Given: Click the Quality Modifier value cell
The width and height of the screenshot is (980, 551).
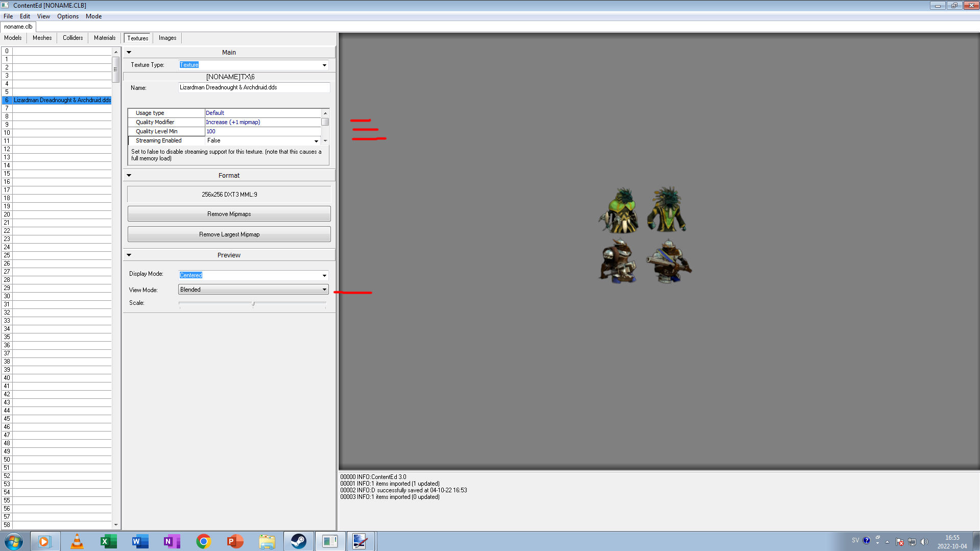Looking at the screenshot, I should pos(263,122).
